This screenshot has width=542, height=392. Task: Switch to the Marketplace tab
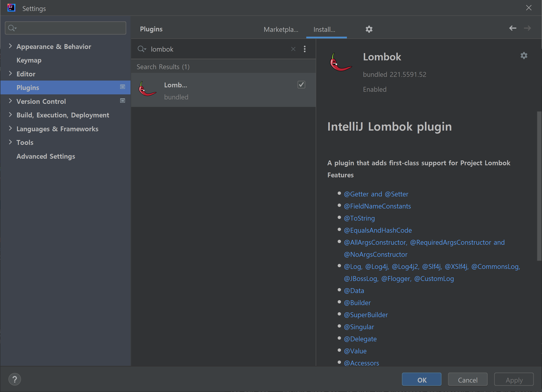click(281, 29)
